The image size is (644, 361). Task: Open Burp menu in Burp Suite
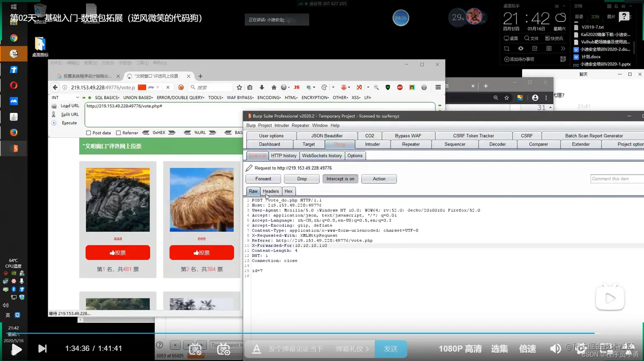point(251,125)
